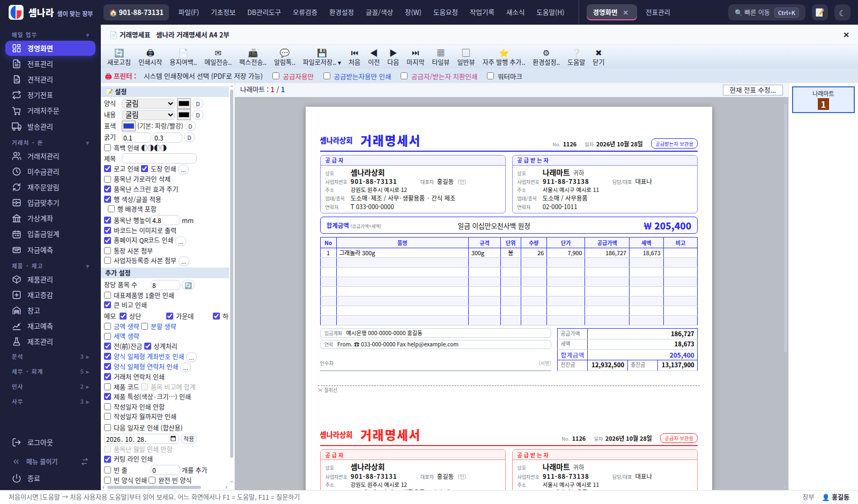This screenshot has height=504, width=858.
Task: Click the 적용 apply button next to date
Action: (189, 439)
